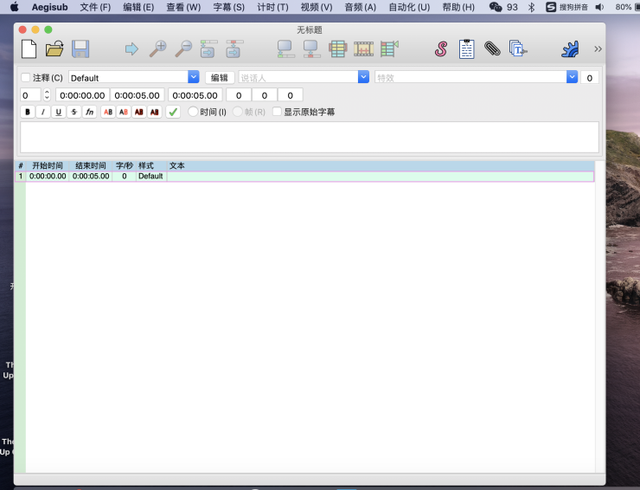
Task: Open the 帮助 (H) menu
Action: 458,7
